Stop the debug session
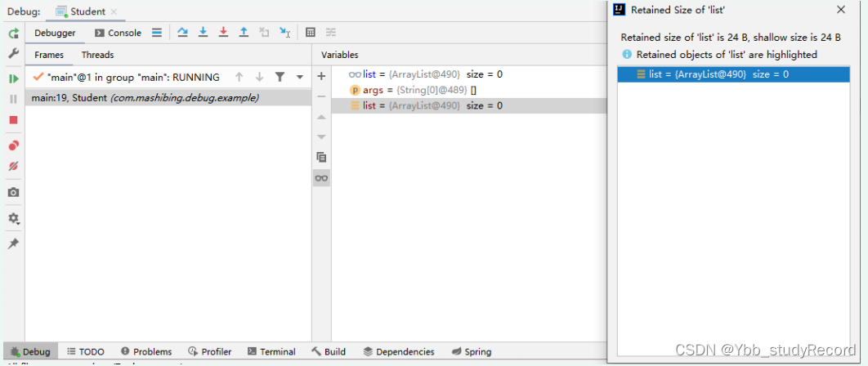The height and width of the screenshot is (366, 868). click(x=13, y=119)
